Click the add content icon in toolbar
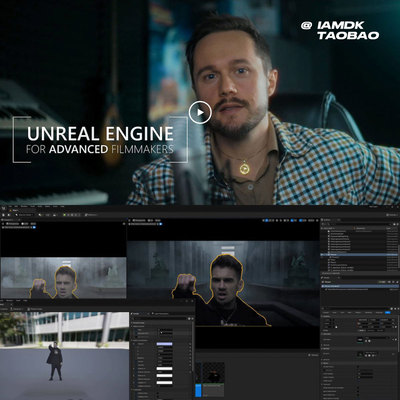The height and width of the screenshot is (400, 400). (x=40, y=215)
